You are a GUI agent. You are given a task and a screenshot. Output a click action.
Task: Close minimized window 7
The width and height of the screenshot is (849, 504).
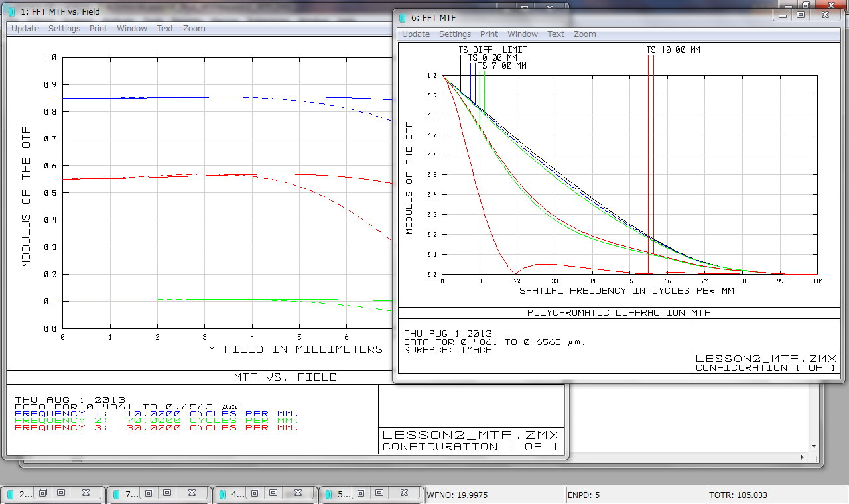[x=192, y=493]
